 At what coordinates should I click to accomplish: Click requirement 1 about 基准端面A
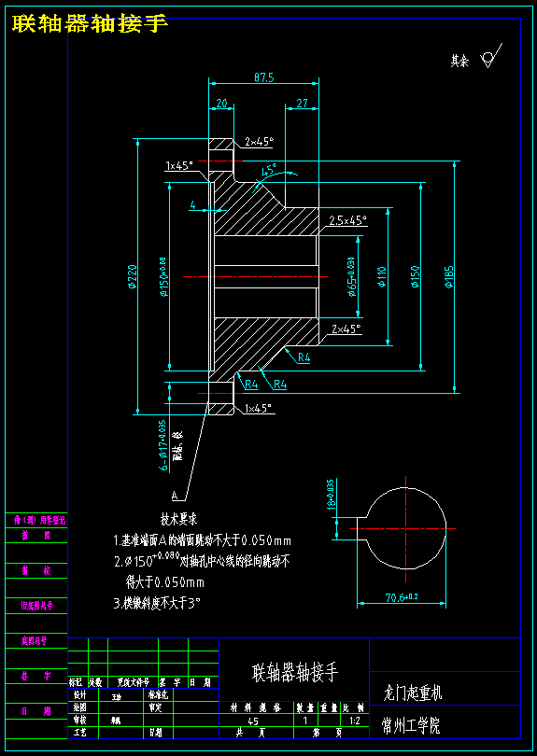pos(202,540)
